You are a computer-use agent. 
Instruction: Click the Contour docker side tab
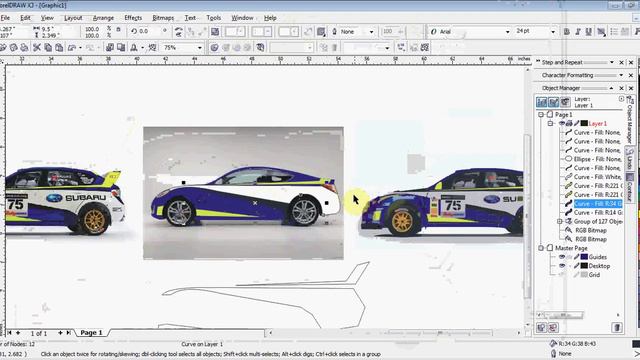pyautogui.click(x=630, y=186)
